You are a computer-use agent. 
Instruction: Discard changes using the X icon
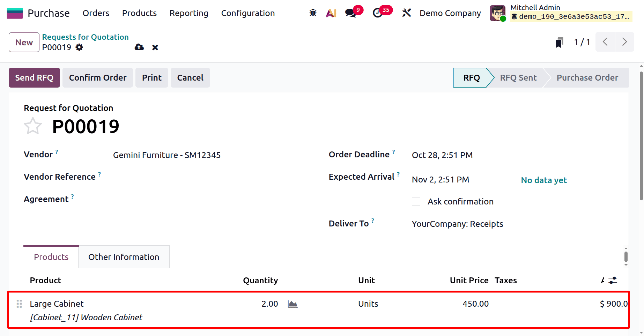click(x=155, y=47)
